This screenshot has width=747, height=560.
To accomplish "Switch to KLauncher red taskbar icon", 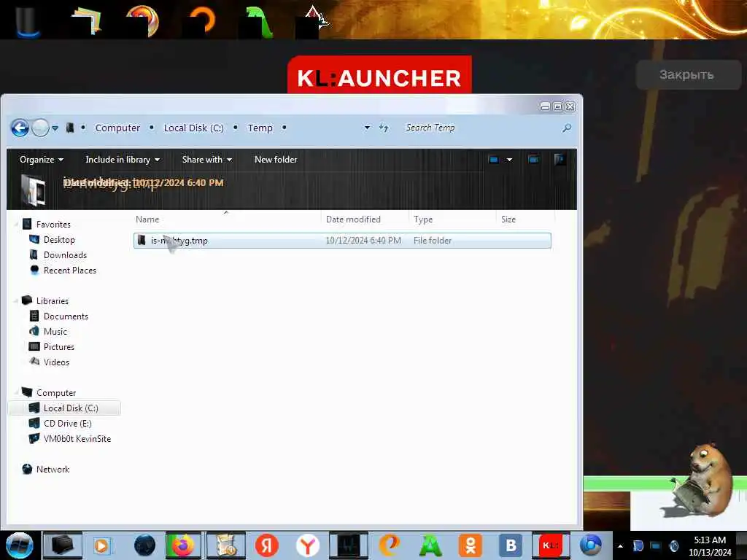I will click(551, 545).
